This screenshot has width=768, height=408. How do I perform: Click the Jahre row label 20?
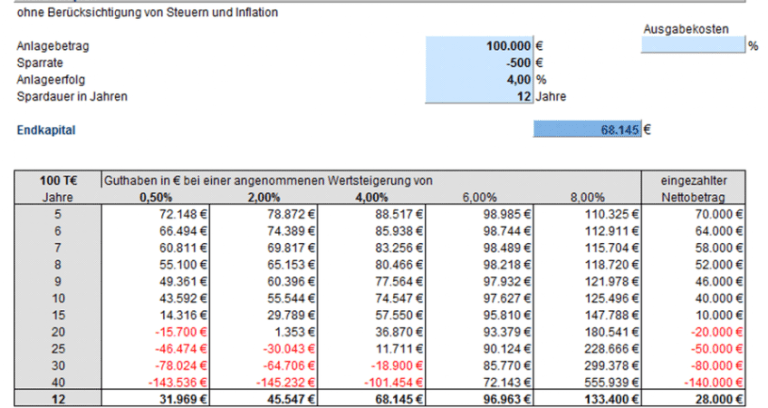click(59, 332)
